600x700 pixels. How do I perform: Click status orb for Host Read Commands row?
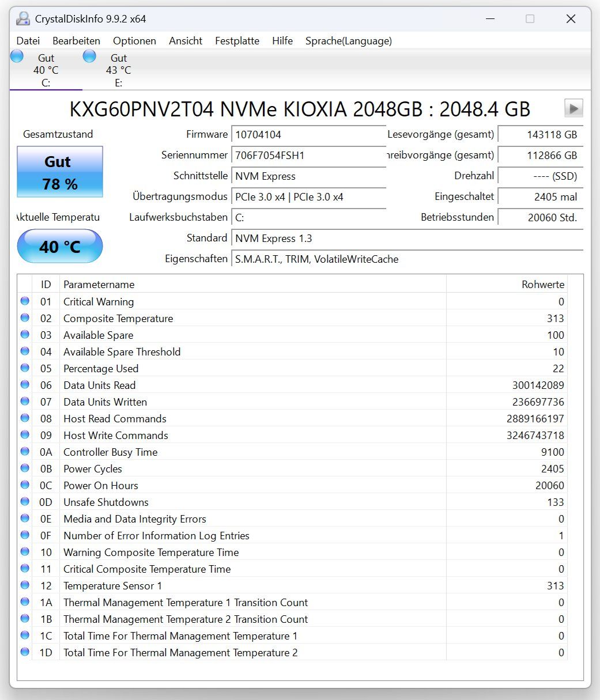click(x=25, y=418)
